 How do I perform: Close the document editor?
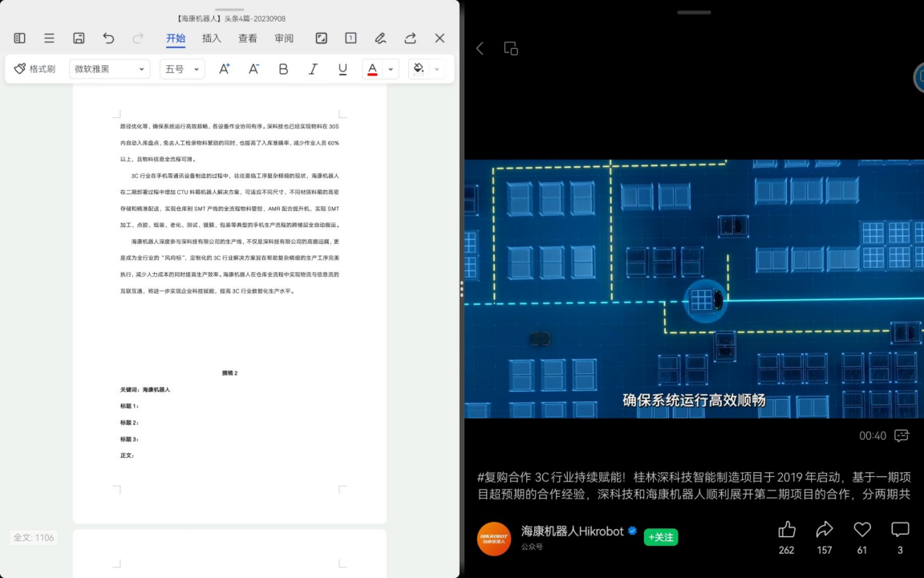pos(440,39)
